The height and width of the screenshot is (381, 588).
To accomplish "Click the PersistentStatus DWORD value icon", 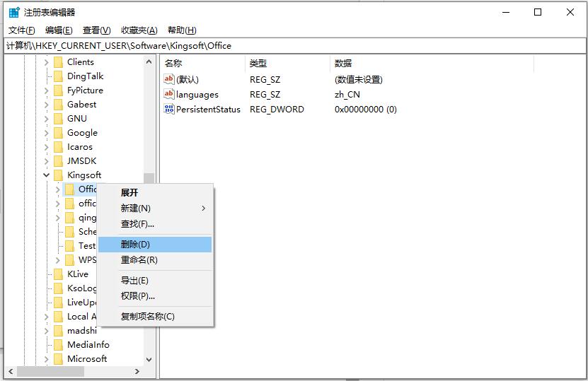I will click(169, 109).
